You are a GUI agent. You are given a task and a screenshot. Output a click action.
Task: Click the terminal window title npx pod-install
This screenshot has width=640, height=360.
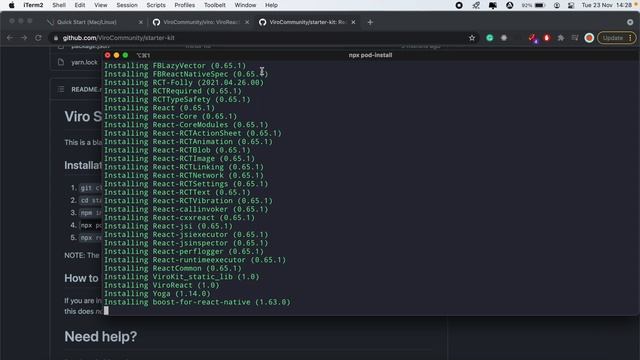coord(370,55)
